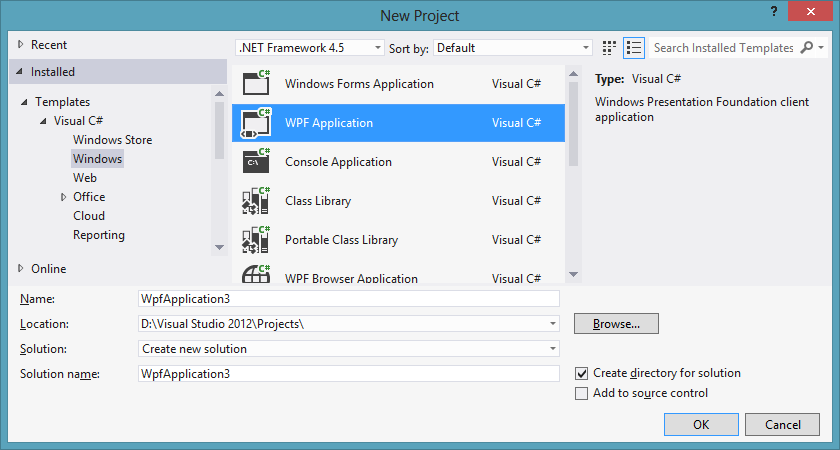Select the Class Library template icon
Screen dimensions: 840x450
pos(257,201)
